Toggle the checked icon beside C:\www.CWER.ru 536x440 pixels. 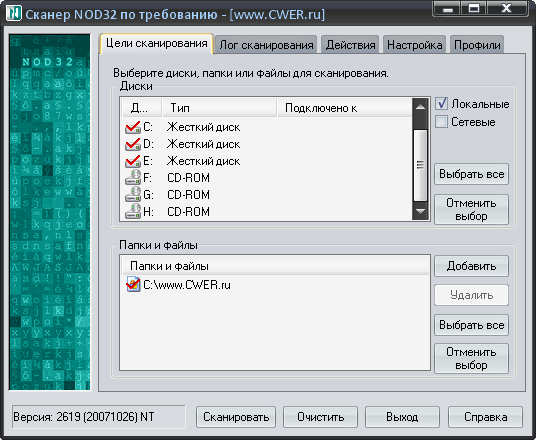[x=133, y=284]
